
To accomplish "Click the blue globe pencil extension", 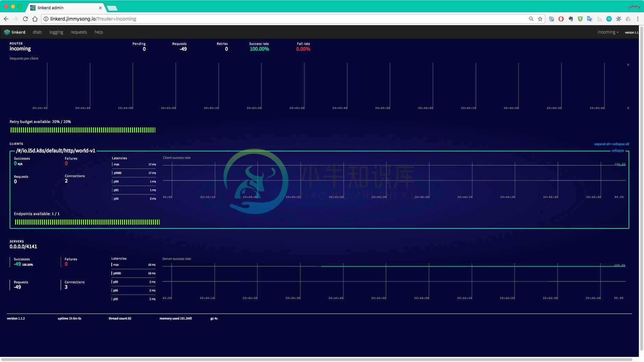I will [551, 19].
